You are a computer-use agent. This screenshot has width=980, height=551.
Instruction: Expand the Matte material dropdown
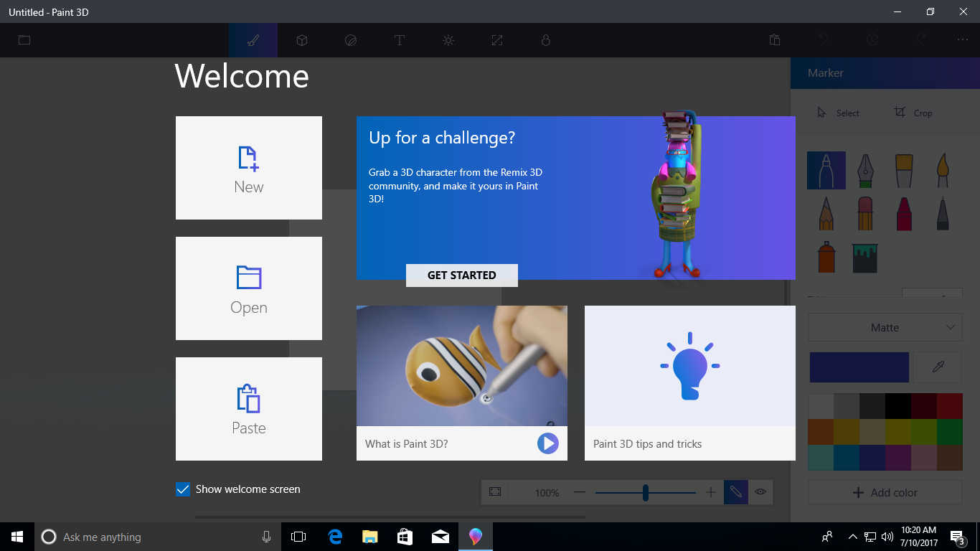[x=885, y=327]
